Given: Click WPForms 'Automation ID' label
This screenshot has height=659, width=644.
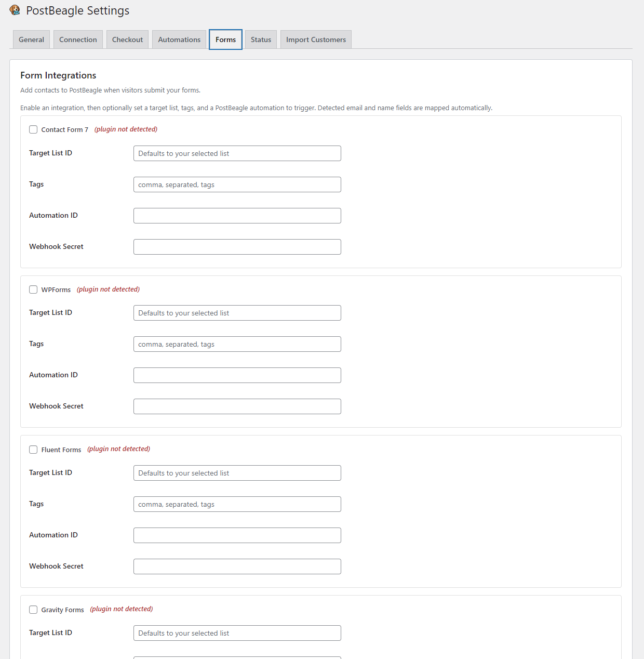Looking at the screenshot, I should (x=53, y=375).
